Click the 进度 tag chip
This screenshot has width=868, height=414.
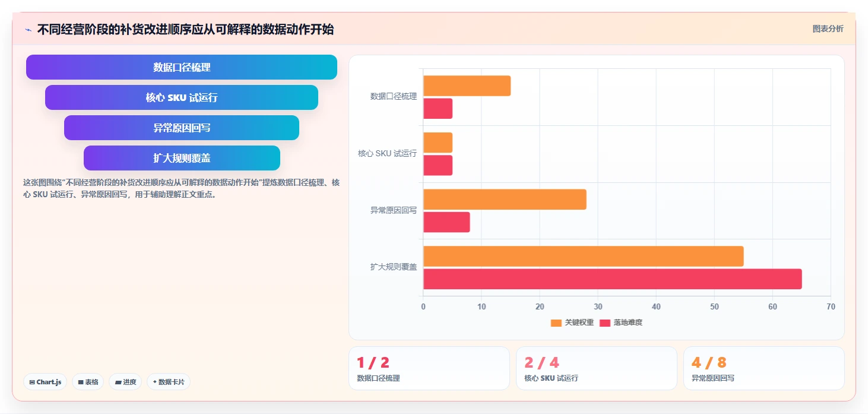(x=125, y=382)
